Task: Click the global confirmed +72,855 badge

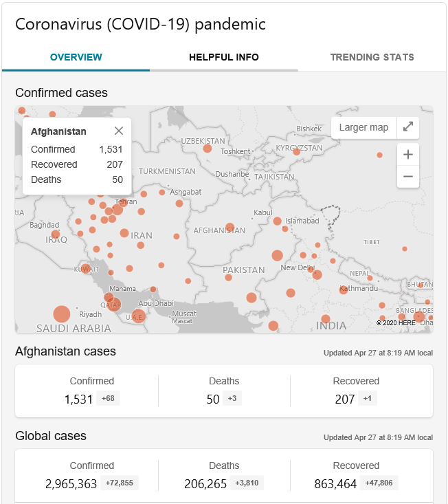Action: click(119, 483)
